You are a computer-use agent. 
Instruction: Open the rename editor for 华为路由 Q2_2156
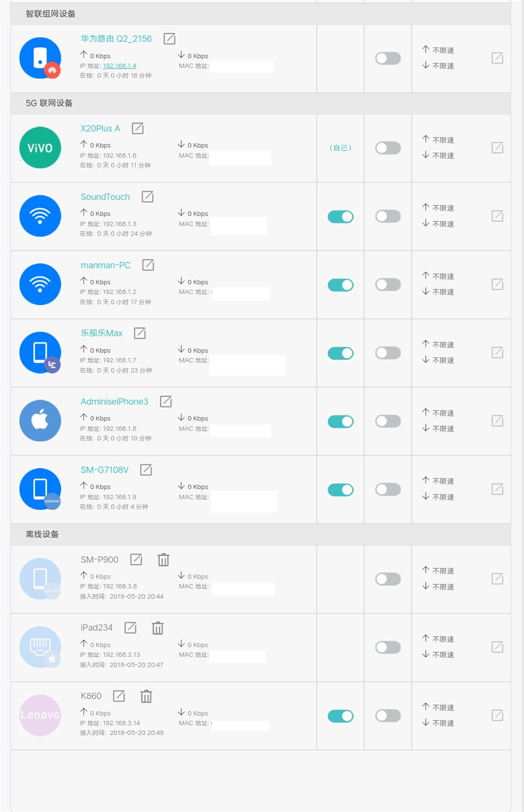[169, 38]
